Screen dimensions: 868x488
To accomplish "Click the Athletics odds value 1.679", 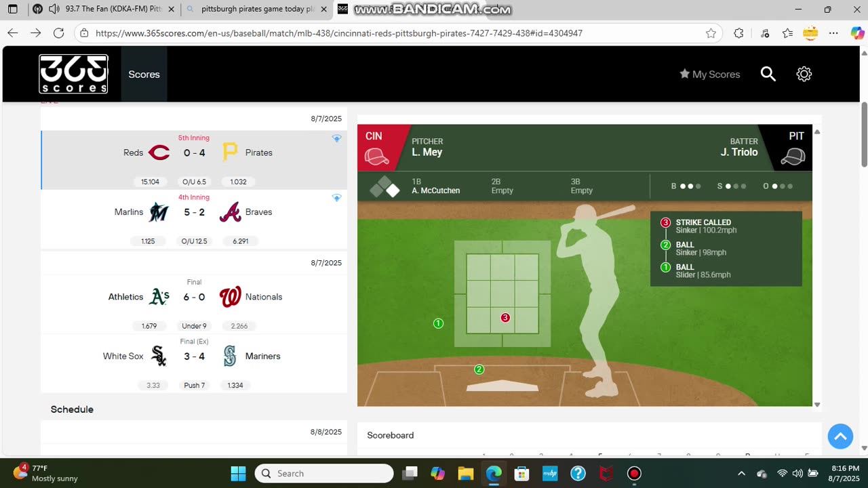I will (149, 326).
